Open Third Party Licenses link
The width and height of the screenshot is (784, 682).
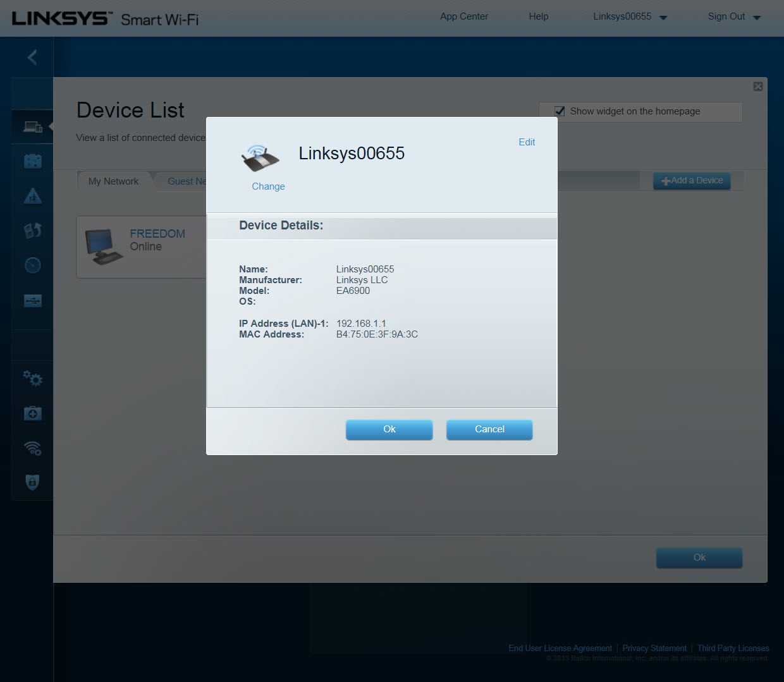[x=733, y=649]
